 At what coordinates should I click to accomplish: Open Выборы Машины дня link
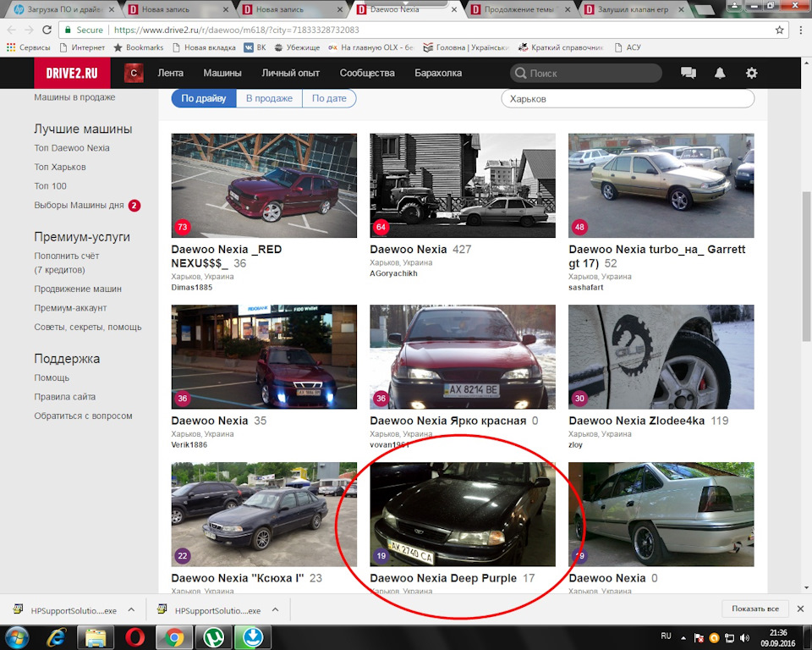click(80, 206)
